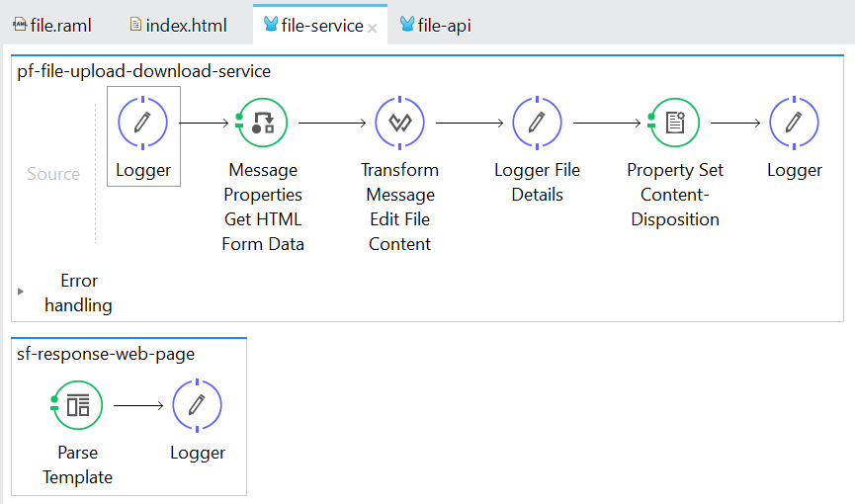855x504 pixels.
Task: Select the Transform Message Edit File Content icon
Action: point(399,123)
